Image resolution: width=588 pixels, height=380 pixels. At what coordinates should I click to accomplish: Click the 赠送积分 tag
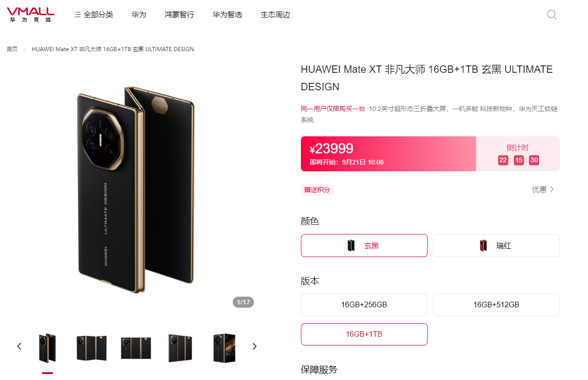tap(318, 190)
